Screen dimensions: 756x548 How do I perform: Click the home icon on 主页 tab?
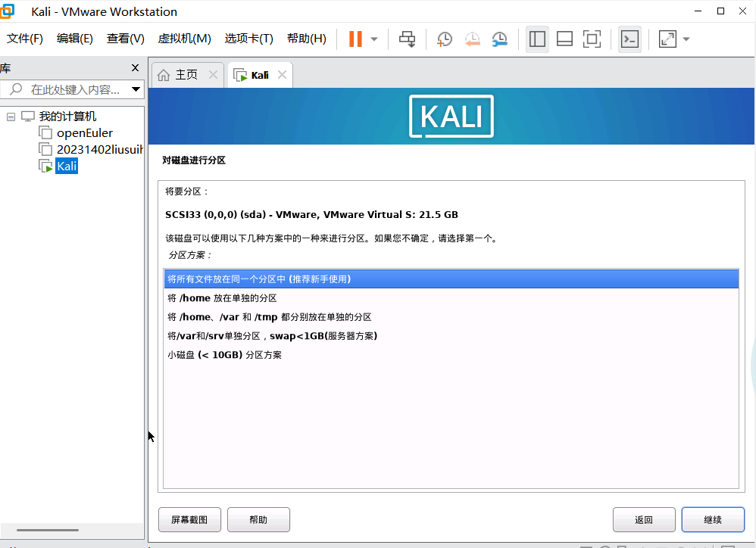coord(164,75)
